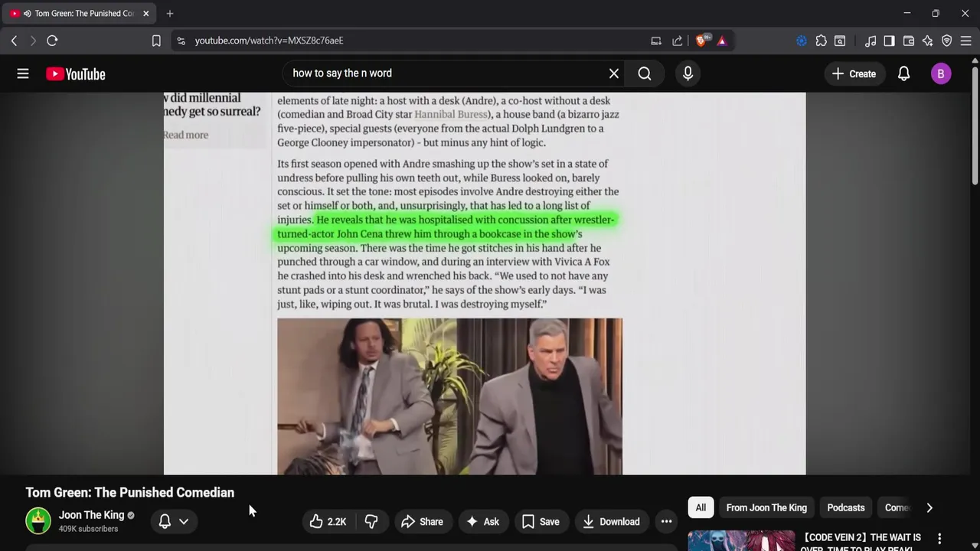Click the browser address bar URL

pyautogui.click(x=269, y=41)
